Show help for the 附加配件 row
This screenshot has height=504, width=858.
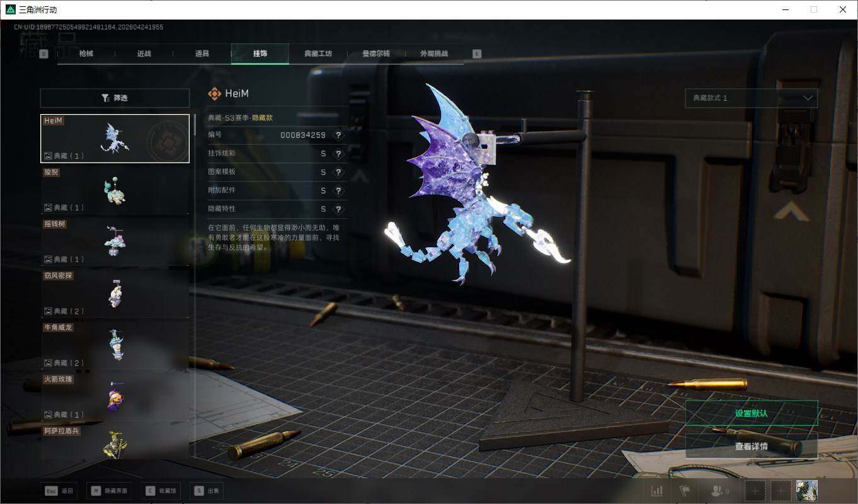(339, 190)
